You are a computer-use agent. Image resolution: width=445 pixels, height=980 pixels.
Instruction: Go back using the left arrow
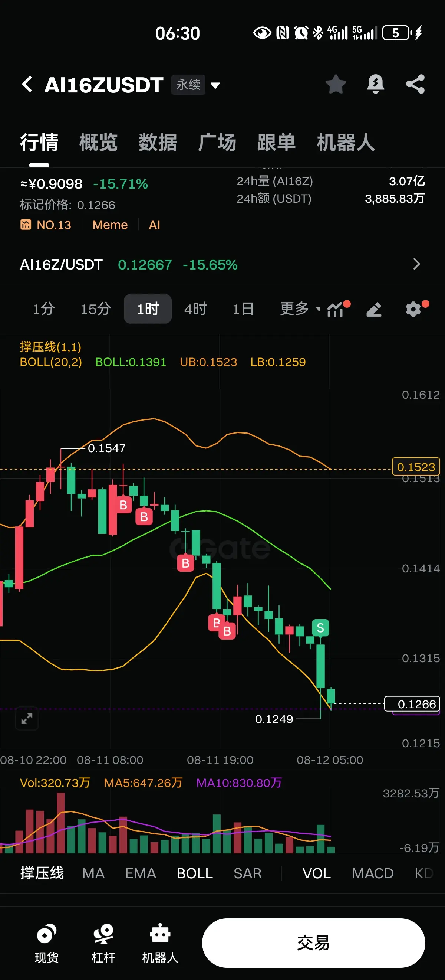(27, 84)
